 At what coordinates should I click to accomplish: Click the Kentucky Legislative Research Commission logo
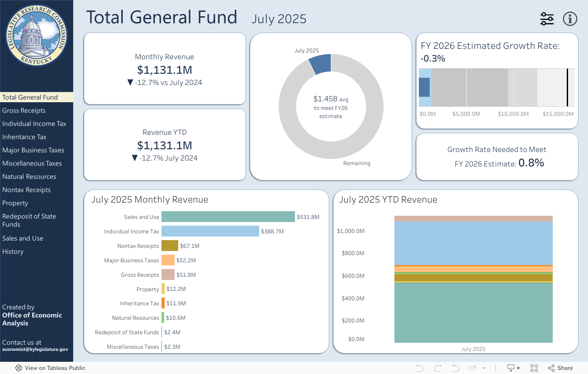tap(36, 35)
